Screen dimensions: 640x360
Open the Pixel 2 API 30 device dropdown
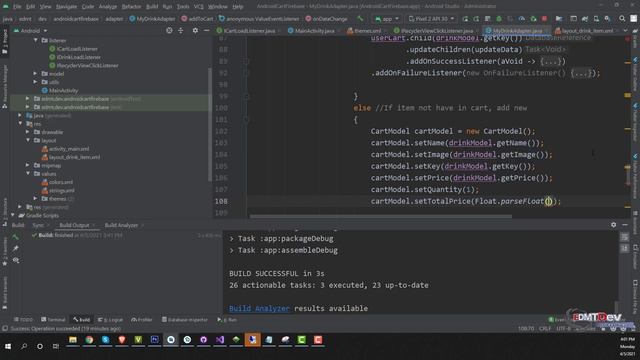point(431,19)
